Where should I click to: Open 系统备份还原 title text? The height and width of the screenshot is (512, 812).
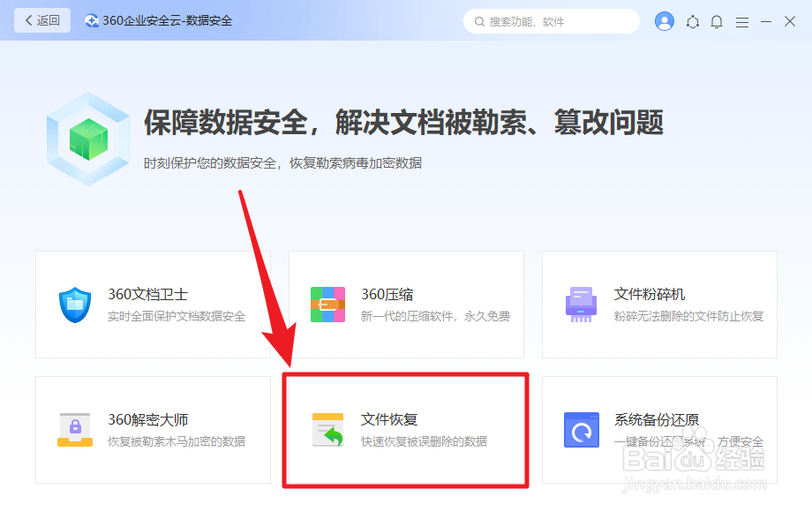coord(657,420)
